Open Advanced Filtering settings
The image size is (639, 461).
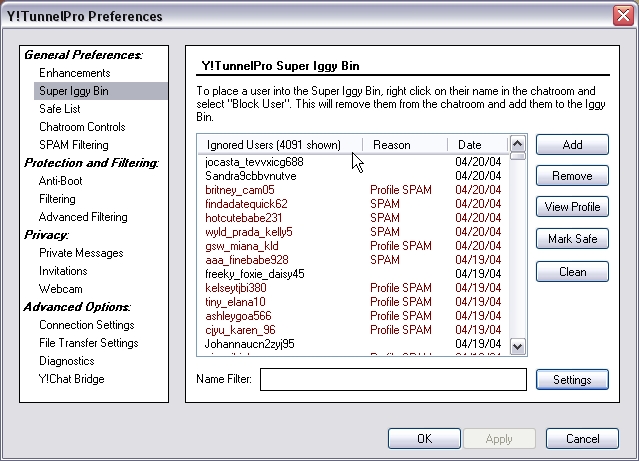(83, 217)
